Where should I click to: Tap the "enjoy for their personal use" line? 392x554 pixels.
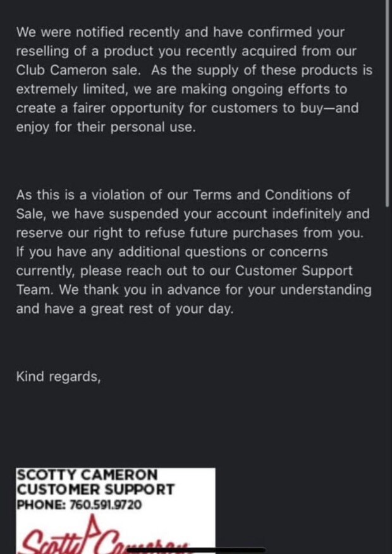click(x=106, y=126)
